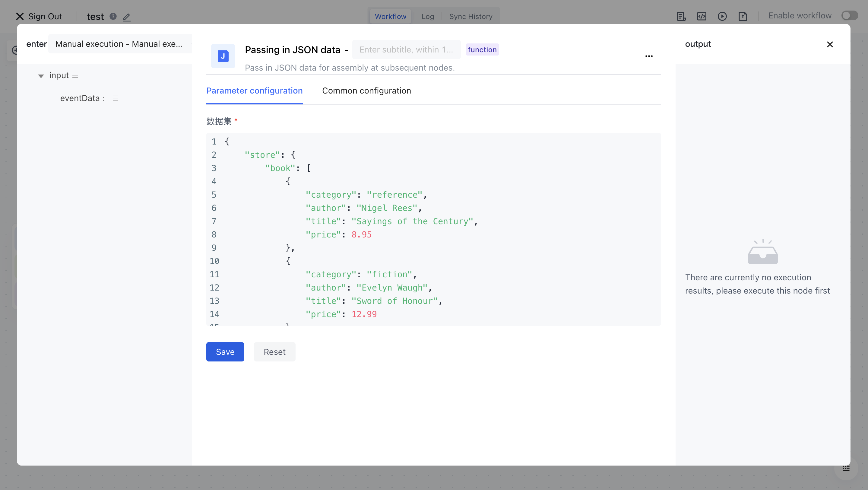
Task: Save the dataset configuration
Action: [225, 352]
